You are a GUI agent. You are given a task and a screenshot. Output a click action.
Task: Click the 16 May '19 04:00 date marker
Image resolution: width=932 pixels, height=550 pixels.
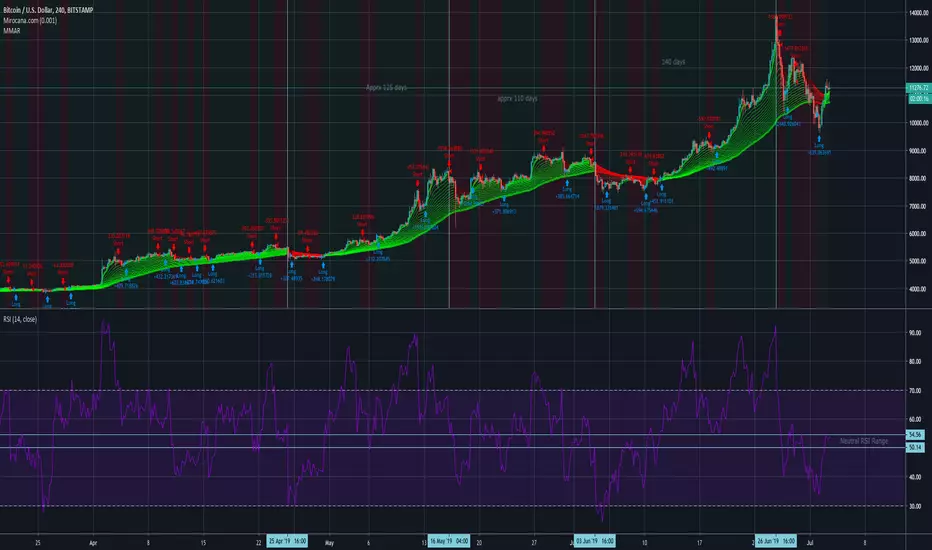pos(449,541)
